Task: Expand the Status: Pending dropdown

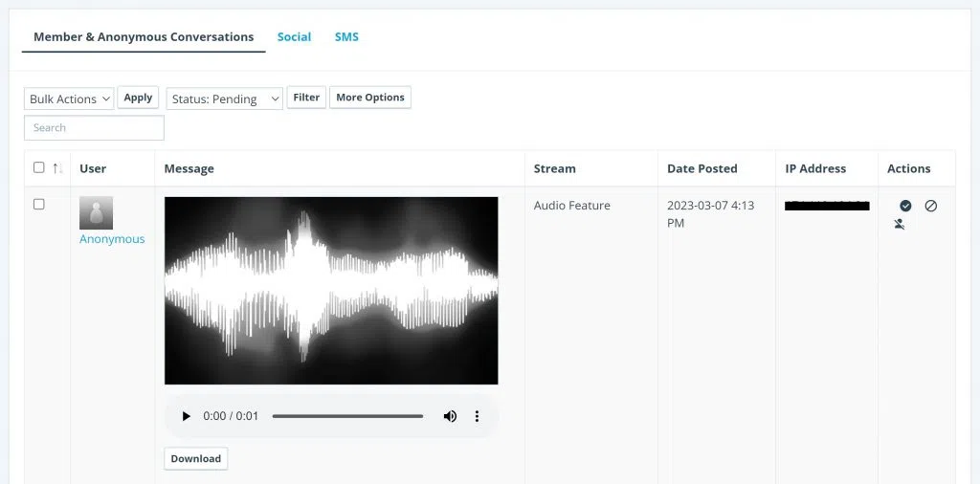Action: [225, 99]
